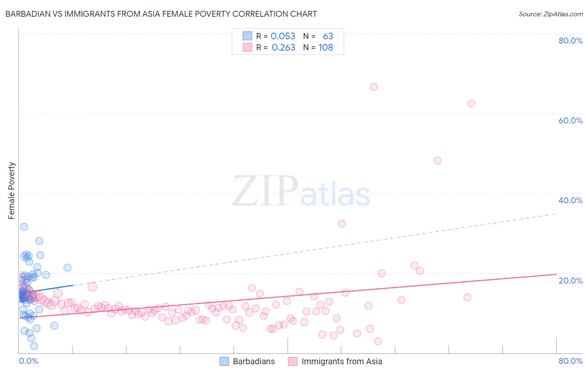Click the Female Poverty y-axis label
Screen dimensions: 588x373
tap(11, 191)
